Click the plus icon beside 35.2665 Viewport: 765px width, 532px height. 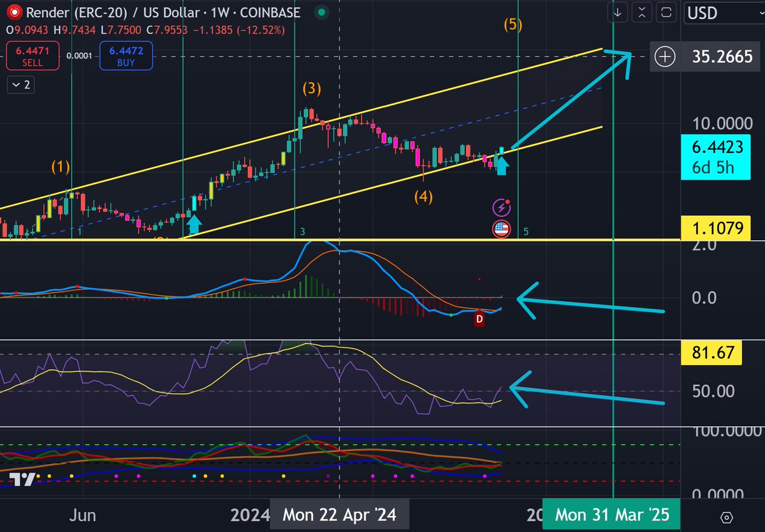[665, 57]
